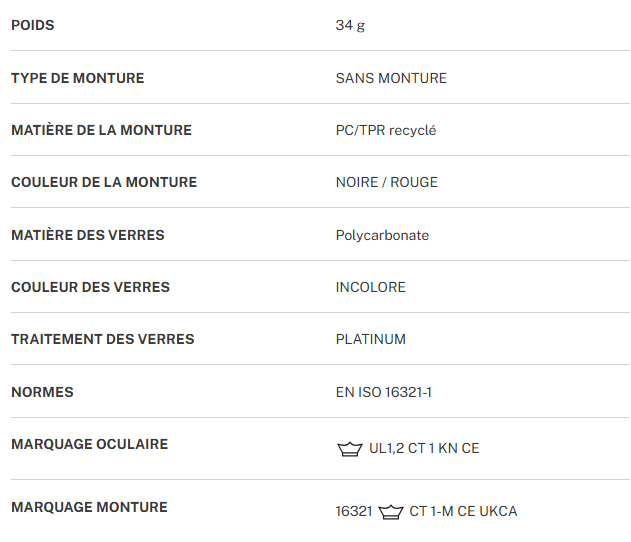Select the COULEUR DES VERRES label
631x542 pixels.
90,287
